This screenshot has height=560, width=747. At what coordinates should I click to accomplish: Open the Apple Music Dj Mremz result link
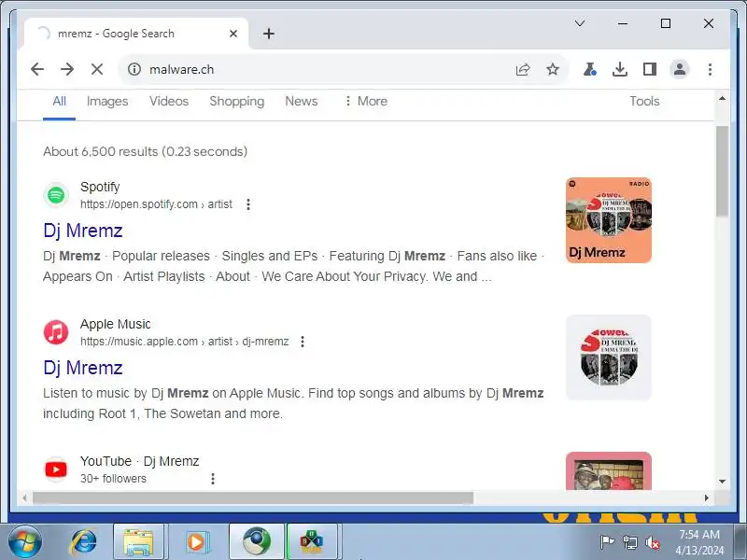pos(83,368)
